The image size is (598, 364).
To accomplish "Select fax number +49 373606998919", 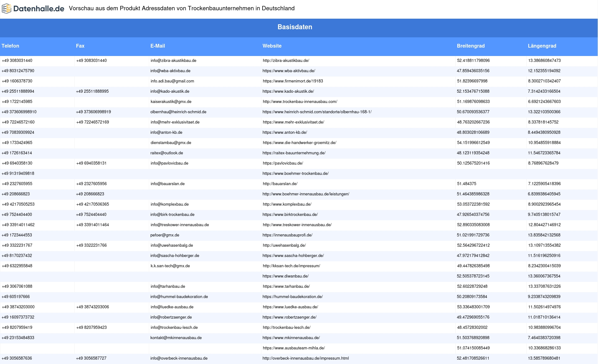I will [93, 112].
